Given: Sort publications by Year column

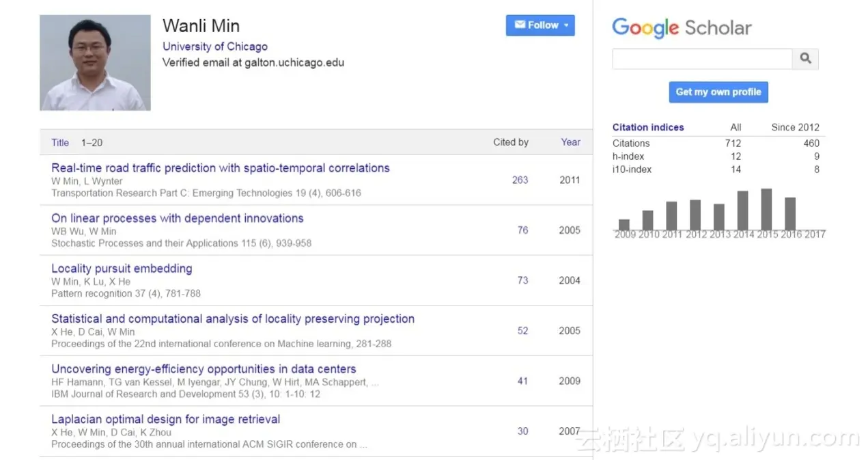Looking at the screenshot, I should [x=570, y=142].
